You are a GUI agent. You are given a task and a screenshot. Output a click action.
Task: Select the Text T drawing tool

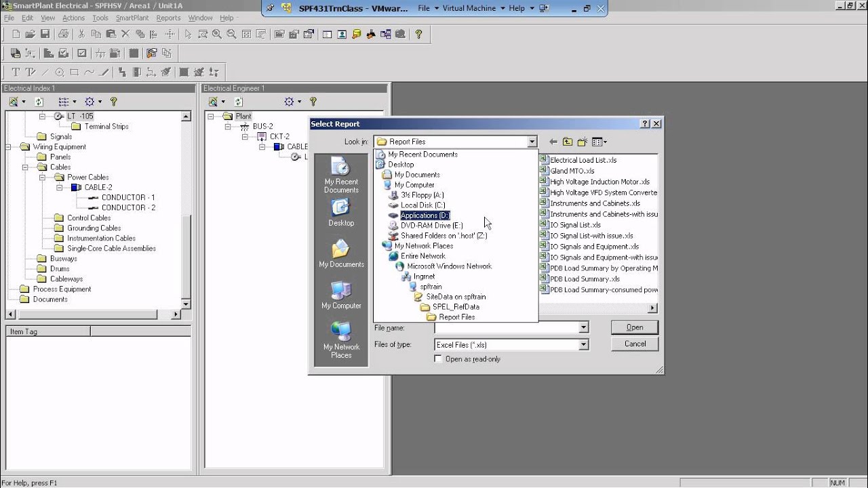pyautogui.click(x=16, y=72)
